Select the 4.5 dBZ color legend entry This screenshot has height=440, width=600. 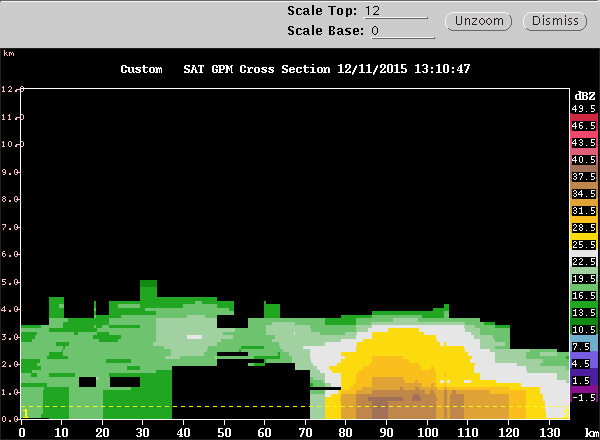(581, 363)
